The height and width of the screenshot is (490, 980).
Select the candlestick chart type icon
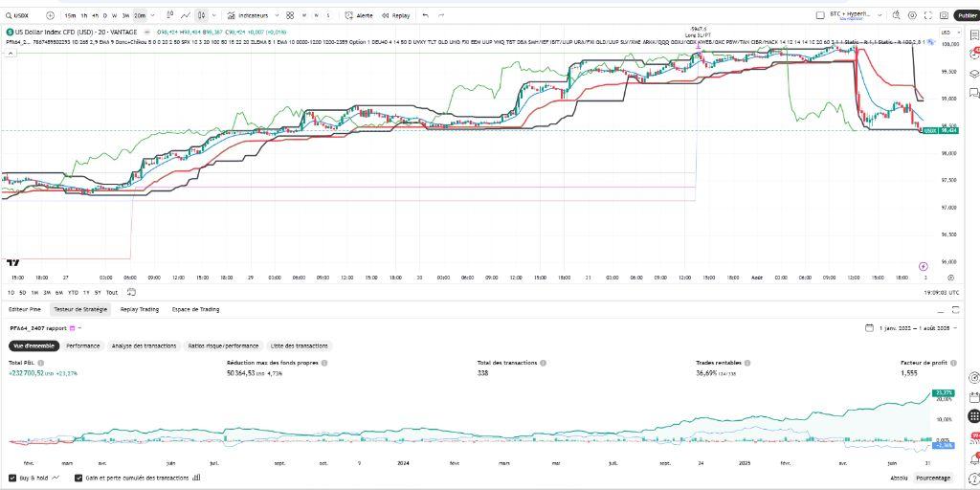pos(201,15)
